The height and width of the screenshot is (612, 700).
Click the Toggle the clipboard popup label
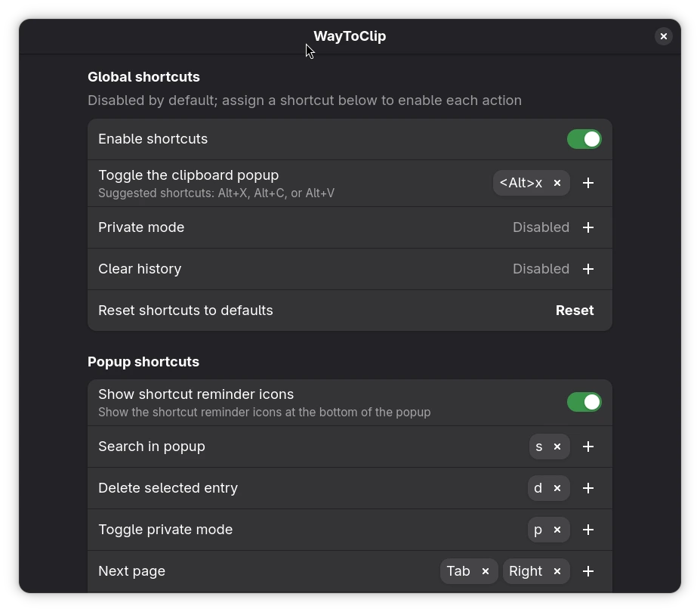click(188, 175)
